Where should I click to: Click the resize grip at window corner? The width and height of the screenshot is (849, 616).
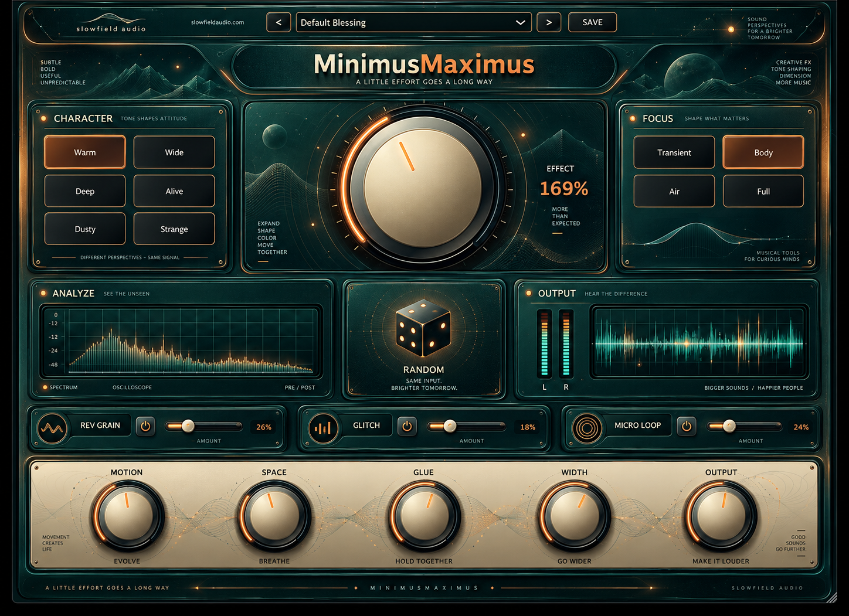point(831,597)
